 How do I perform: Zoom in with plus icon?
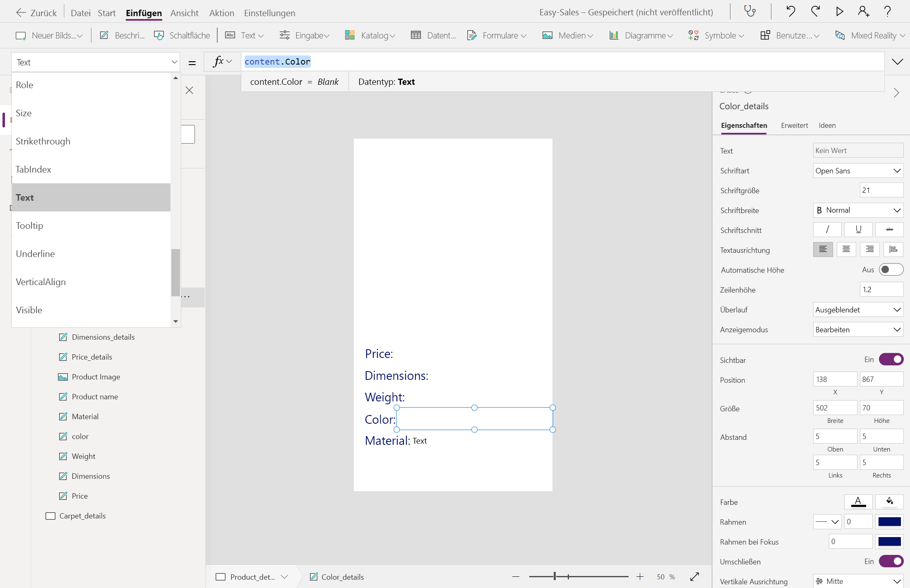pos(640,576)
